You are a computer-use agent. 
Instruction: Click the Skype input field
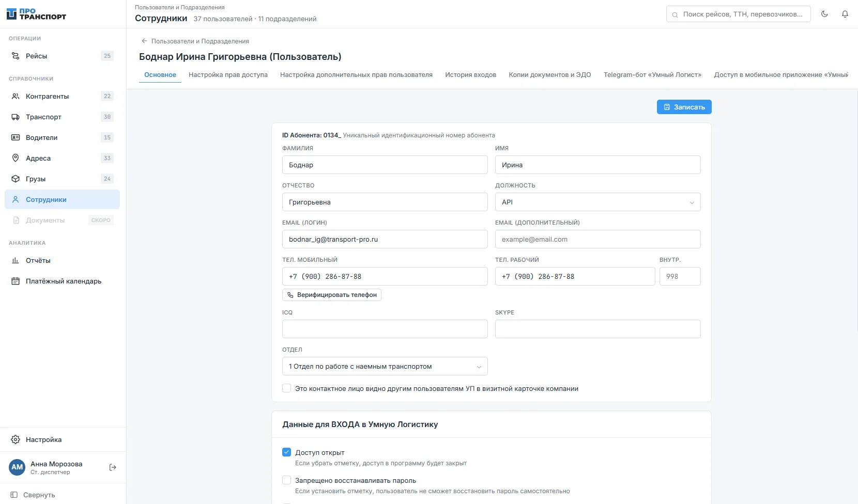597,329
